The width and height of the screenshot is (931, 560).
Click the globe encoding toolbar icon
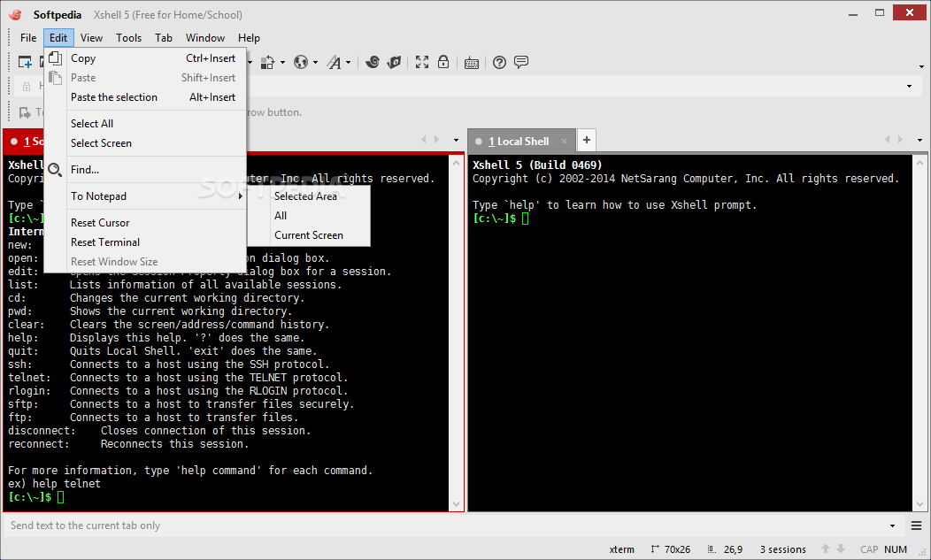[x=301, y=62]
